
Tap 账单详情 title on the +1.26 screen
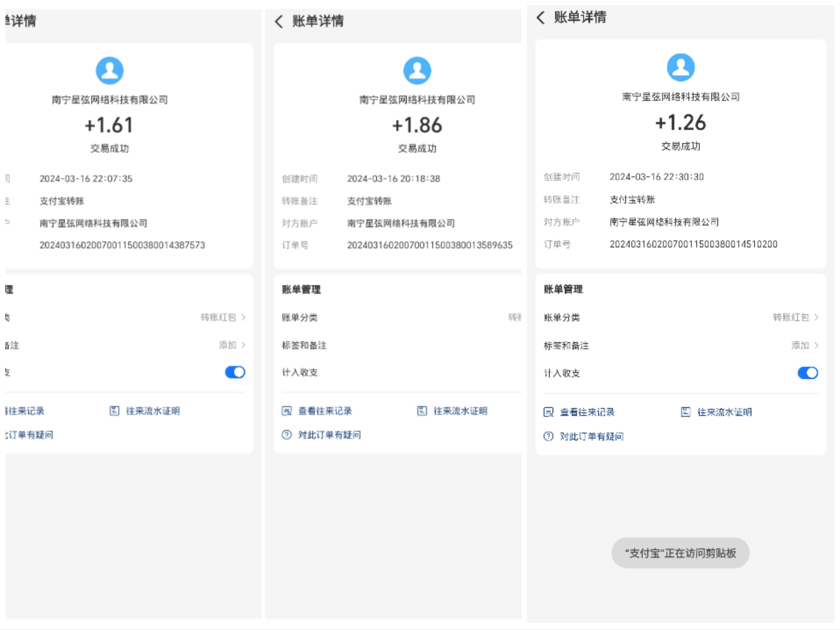click(580, 18)
